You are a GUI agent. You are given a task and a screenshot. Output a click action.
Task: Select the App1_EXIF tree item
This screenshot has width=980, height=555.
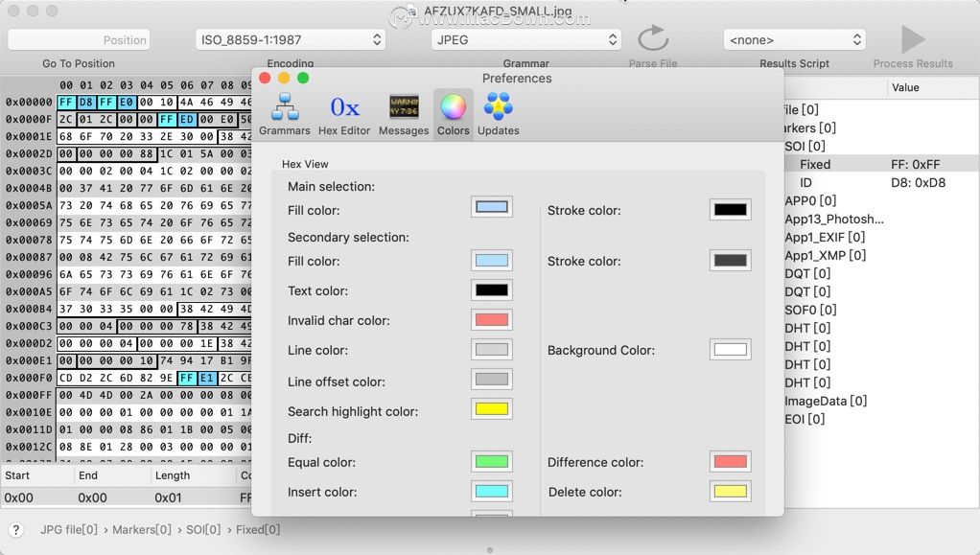click(825, 237)
